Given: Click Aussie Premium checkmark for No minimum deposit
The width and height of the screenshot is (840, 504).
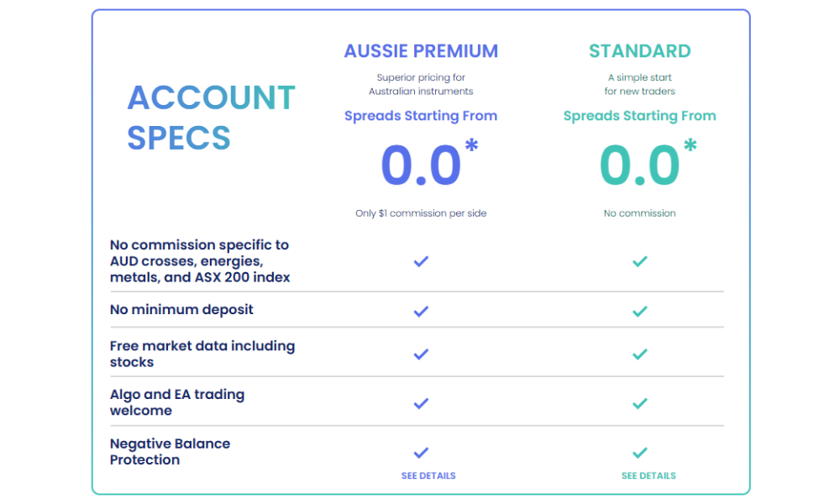Looking at the screenshot, I should (x=421, y=311).
